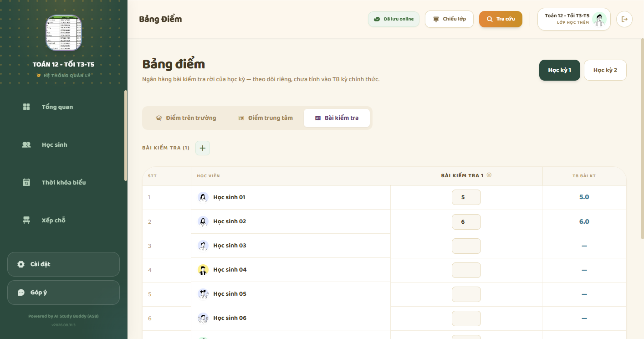This screenshot has height=339, width=644.
Task: Open Cài đặt settings
Action: tap(63, 264)
